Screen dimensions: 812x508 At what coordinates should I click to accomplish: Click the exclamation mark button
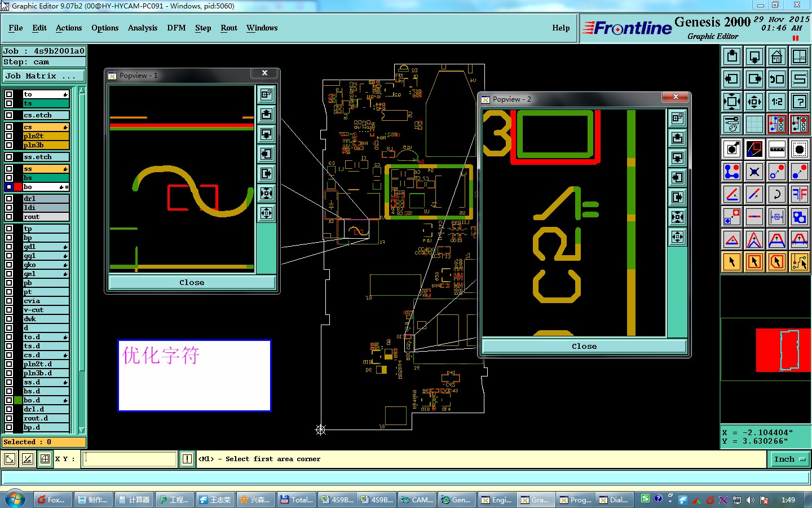(x=187, y=459)
